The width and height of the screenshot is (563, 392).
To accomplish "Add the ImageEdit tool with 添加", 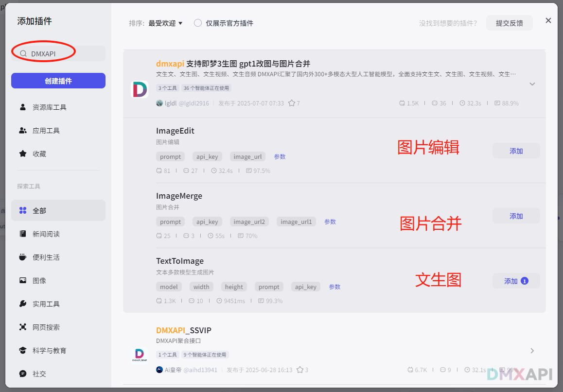I will 516,151.
